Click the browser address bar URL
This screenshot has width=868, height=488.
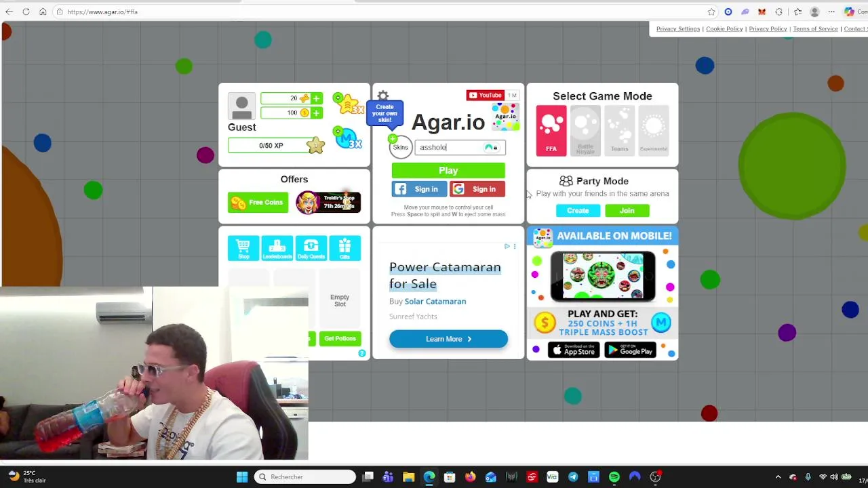pos(102,12)
